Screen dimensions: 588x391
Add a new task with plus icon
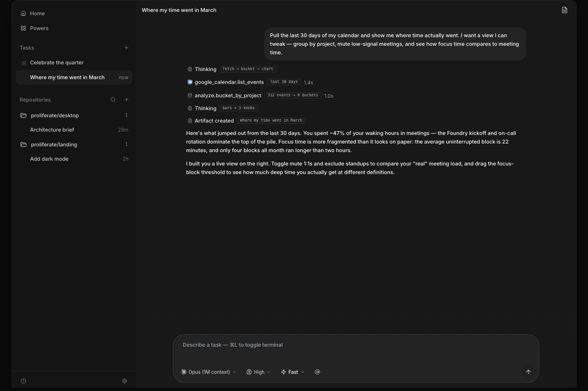(126, 48)
